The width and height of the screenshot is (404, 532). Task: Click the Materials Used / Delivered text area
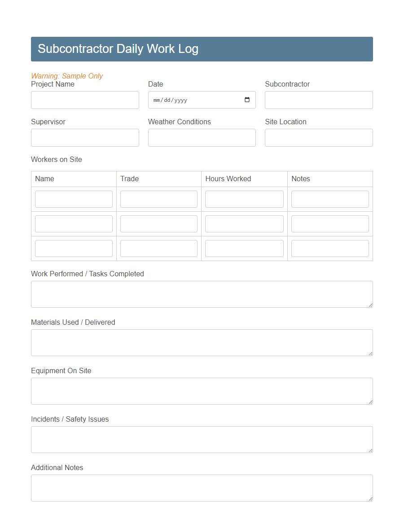(202, 342)
